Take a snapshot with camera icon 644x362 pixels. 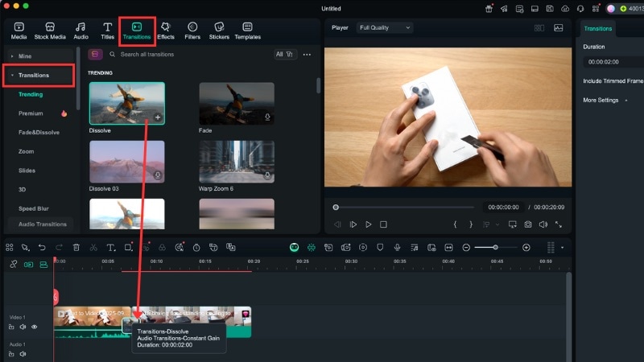[x=528, y=224]
